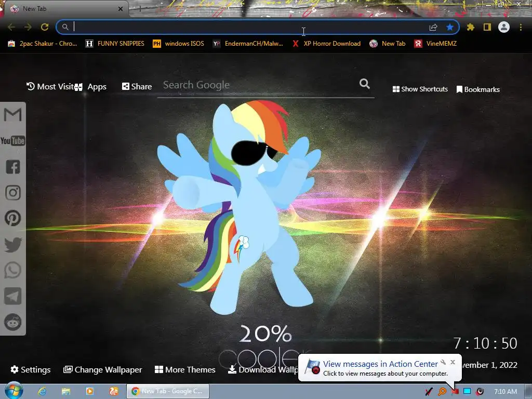The height and width of the screenshot is (399, 532).
Task: Open windows ISOS bookmark
Action: pyautogui.click(x=179, y=44)
